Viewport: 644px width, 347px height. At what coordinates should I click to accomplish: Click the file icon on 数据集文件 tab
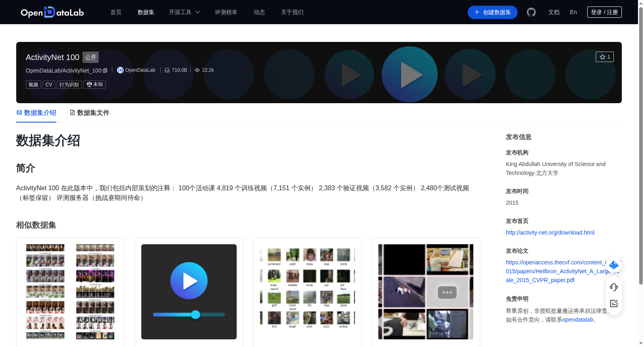click(x=72, y=112)
